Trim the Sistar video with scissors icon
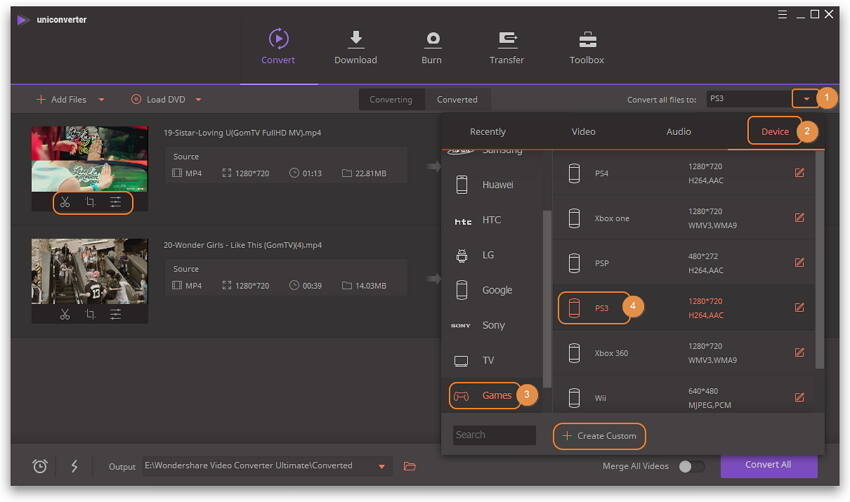 [x=65, y=202]
